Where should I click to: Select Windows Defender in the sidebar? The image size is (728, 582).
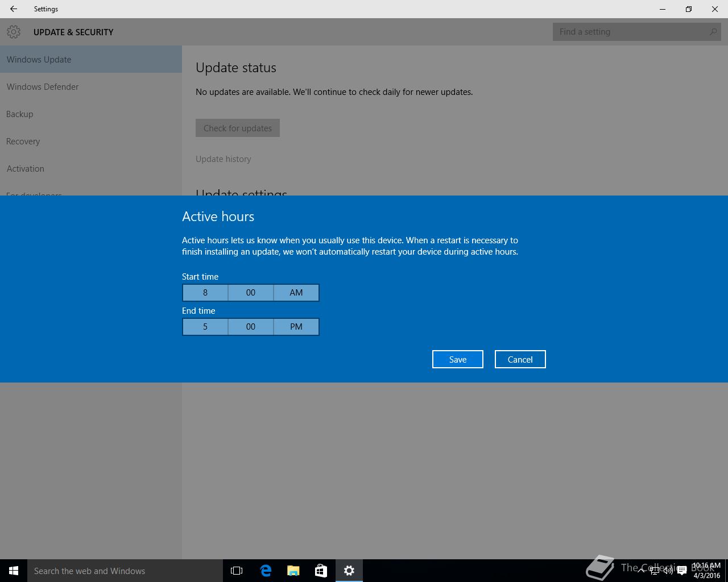pos(91,86)
